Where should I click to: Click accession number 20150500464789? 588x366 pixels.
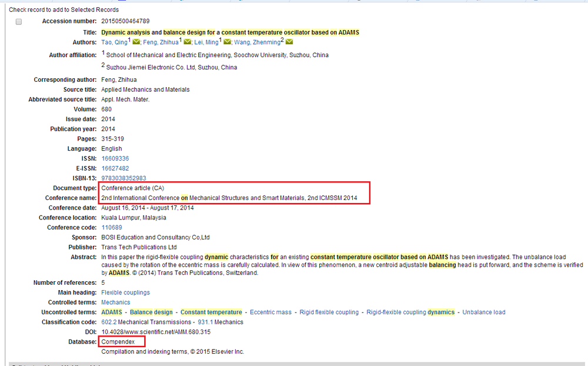point(125,21)
